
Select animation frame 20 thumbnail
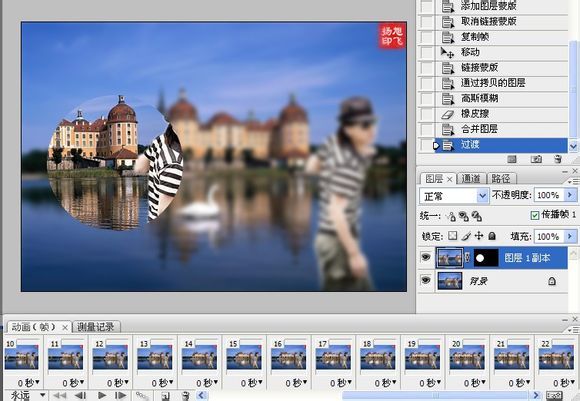pos(467,357)
